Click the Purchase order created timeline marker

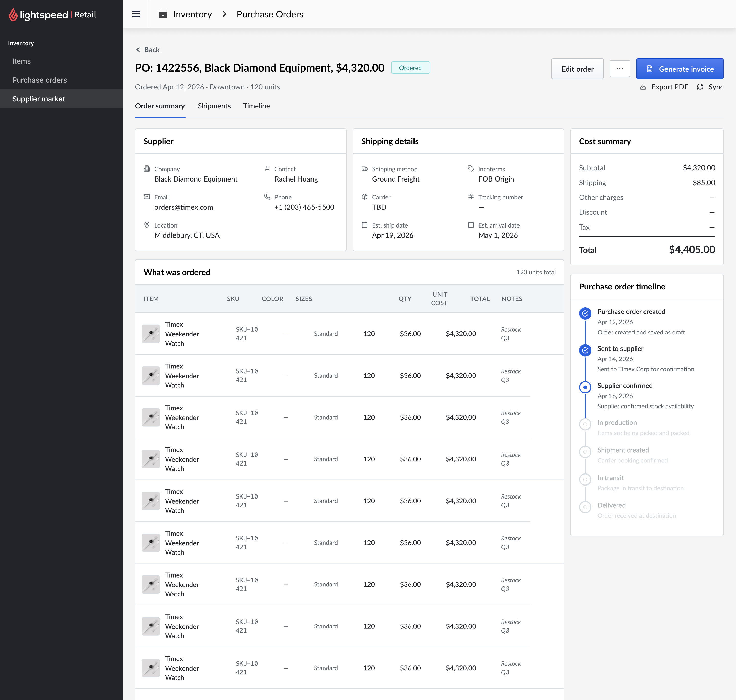(585, 313)
